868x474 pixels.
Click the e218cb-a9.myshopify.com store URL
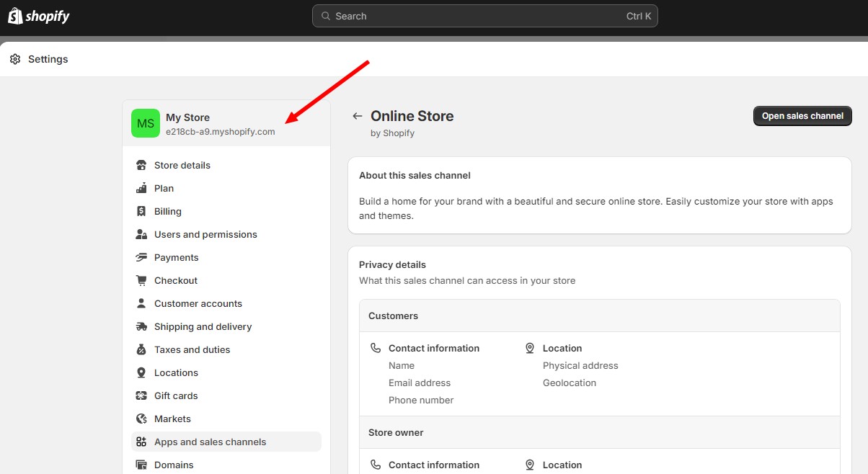pos(221,132)
